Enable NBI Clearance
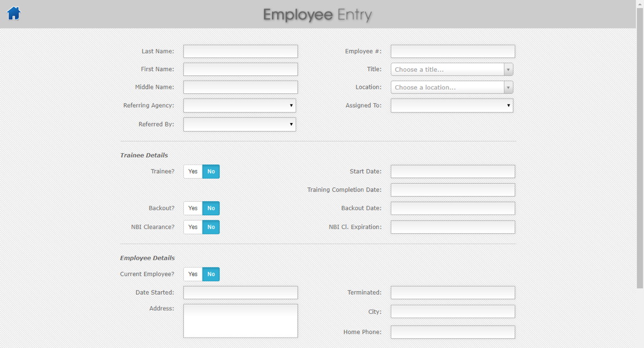The image size is (644, 348). tap(192, 227)
